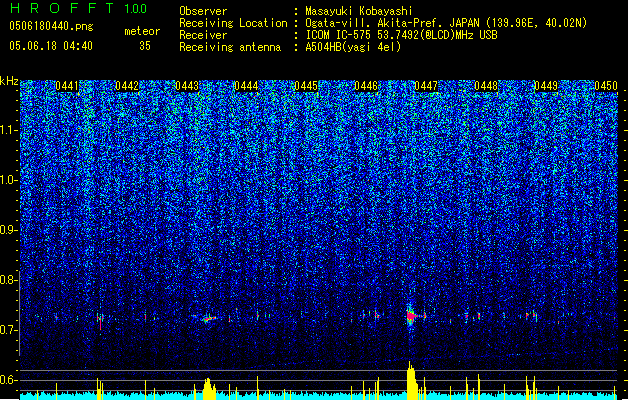Click the 0.8 frequency axis label

click(x=9, y=280)
